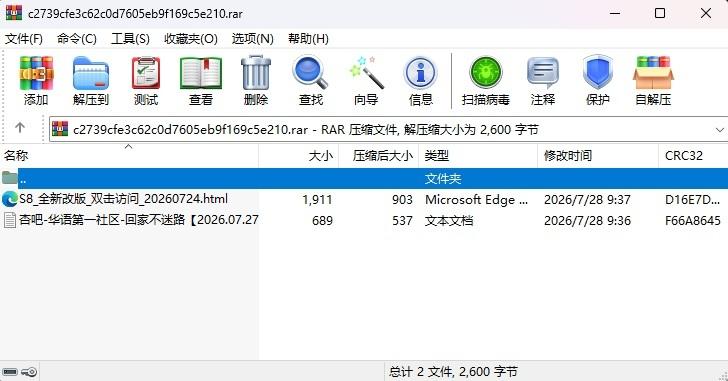Image resolution: width=728 pixels, height=381 pixels.
Task: Open the 注释 (Comment) icon
Action: click(542, 73)
